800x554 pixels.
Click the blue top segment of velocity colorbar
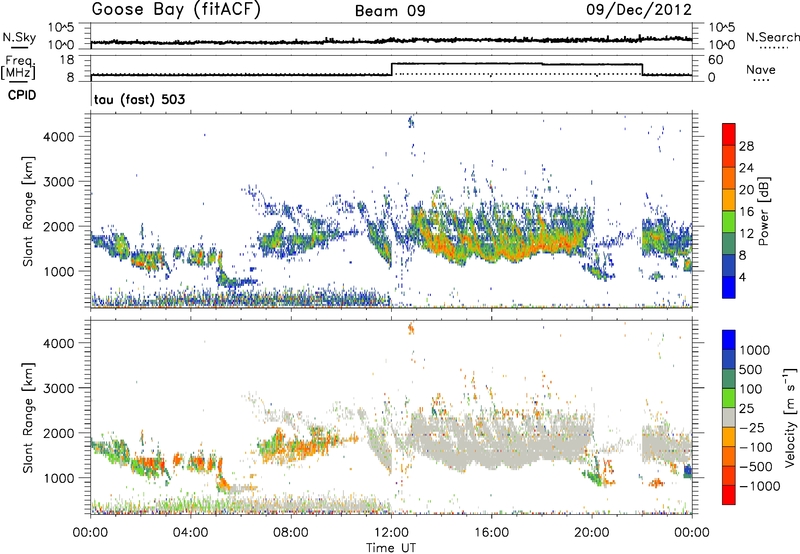(x=729, y=340)
